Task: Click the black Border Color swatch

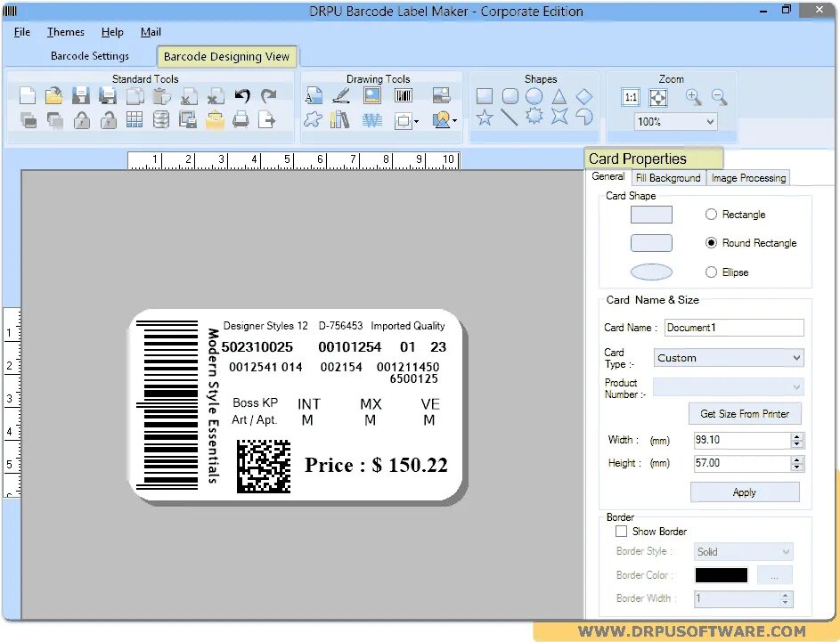Action: coord(721,575)
